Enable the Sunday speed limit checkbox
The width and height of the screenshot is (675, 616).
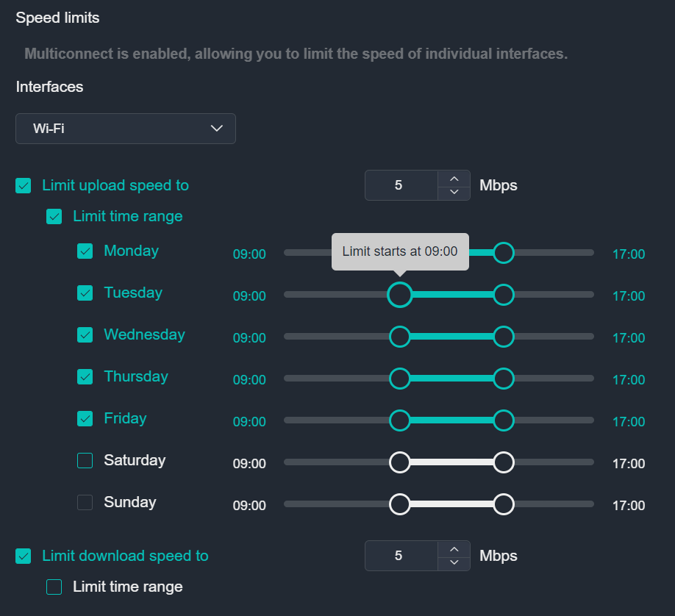click(x=85, y=502)
